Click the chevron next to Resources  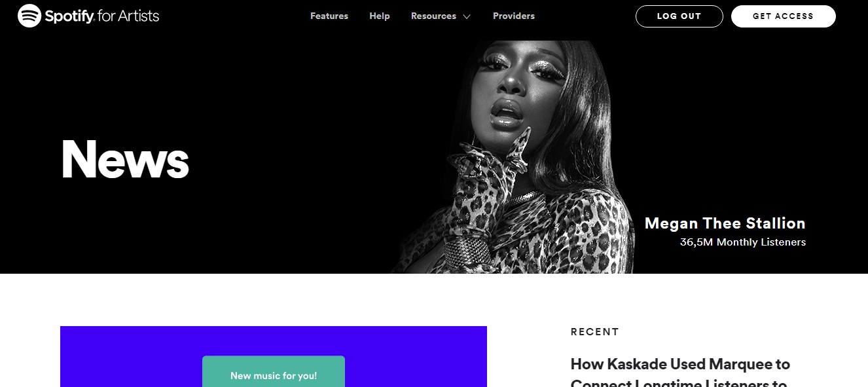tap(467, 16)
